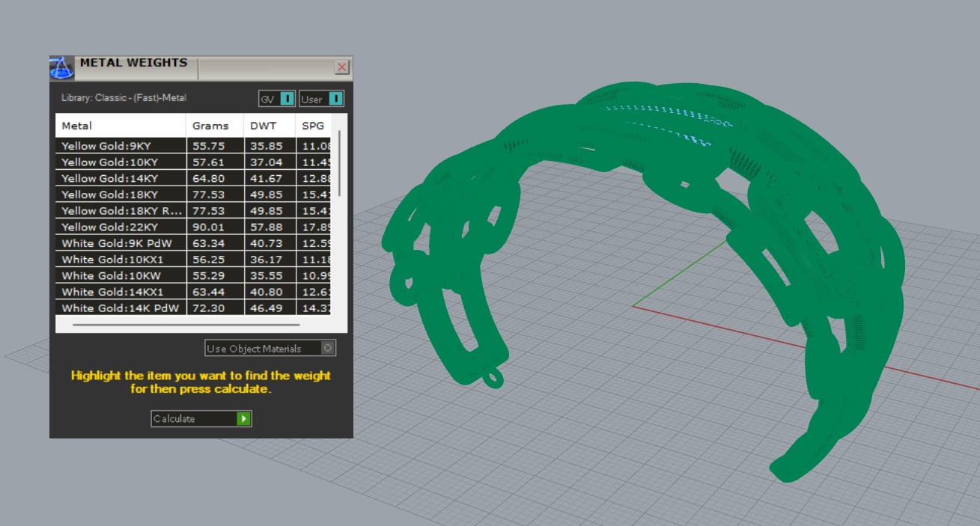Image resolution: width=980 pixels, height=526 pixels.
Task: Click the Library: Classic - (Fast)-Metal label
Action: pos(124,98)
